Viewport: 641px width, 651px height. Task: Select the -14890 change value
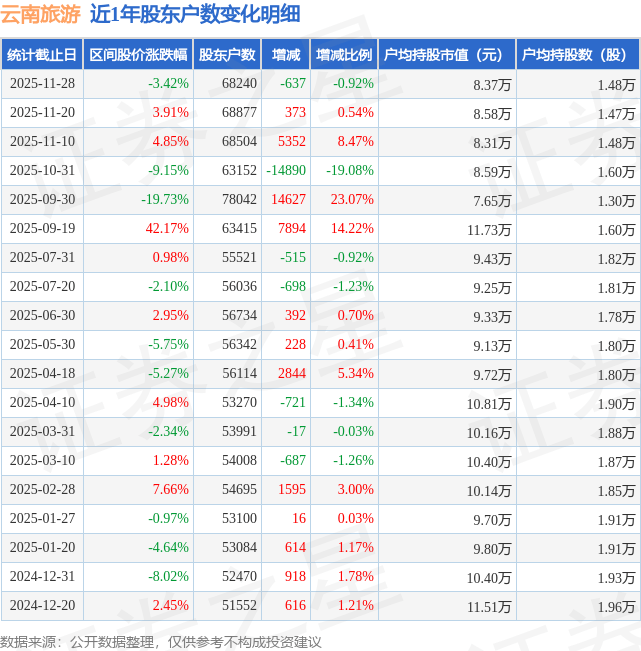pos(286,170)
